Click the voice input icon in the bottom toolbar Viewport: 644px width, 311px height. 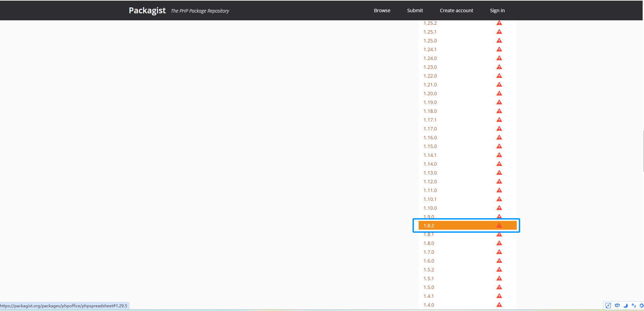pos(634,306)
